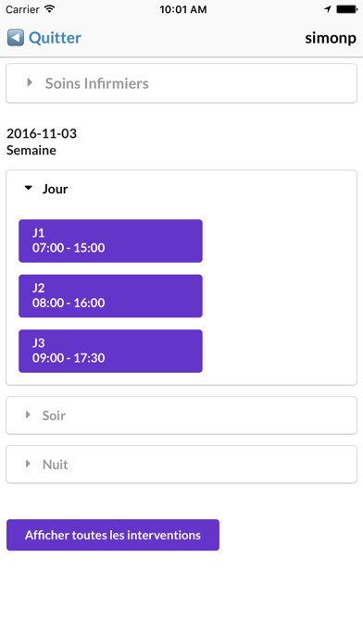Select the J3 09:00 - 17:30 shift

tap(110, 351)
